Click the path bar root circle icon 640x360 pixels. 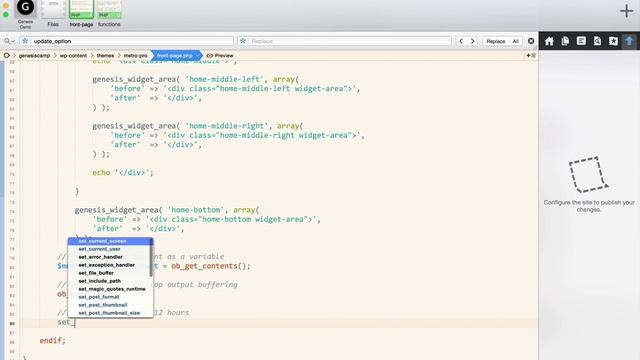(7, 55)
